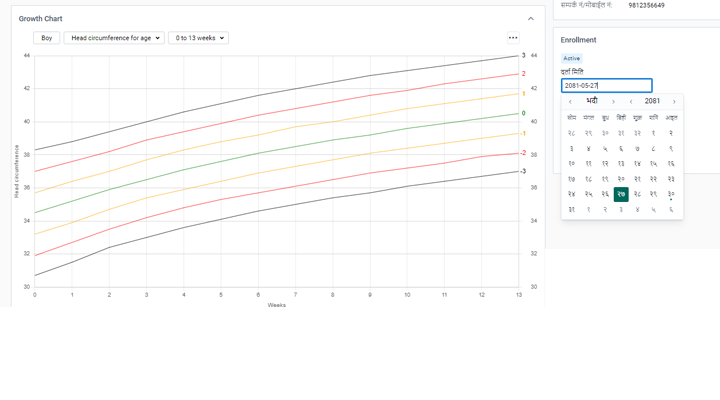
Task: Go to previous month in calendar
Action: (570, 101)
